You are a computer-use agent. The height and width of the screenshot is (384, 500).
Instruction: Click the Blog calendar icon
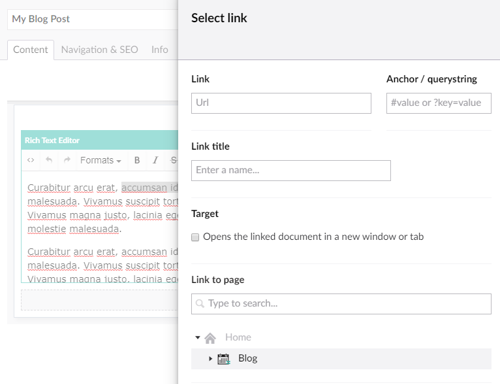point(224,359)
